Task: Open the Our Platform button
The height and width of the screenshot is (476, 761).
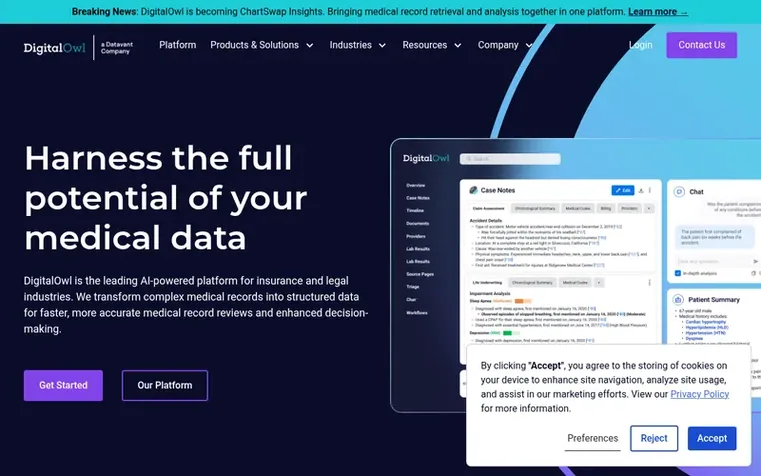Action: (x=165, y=385)
